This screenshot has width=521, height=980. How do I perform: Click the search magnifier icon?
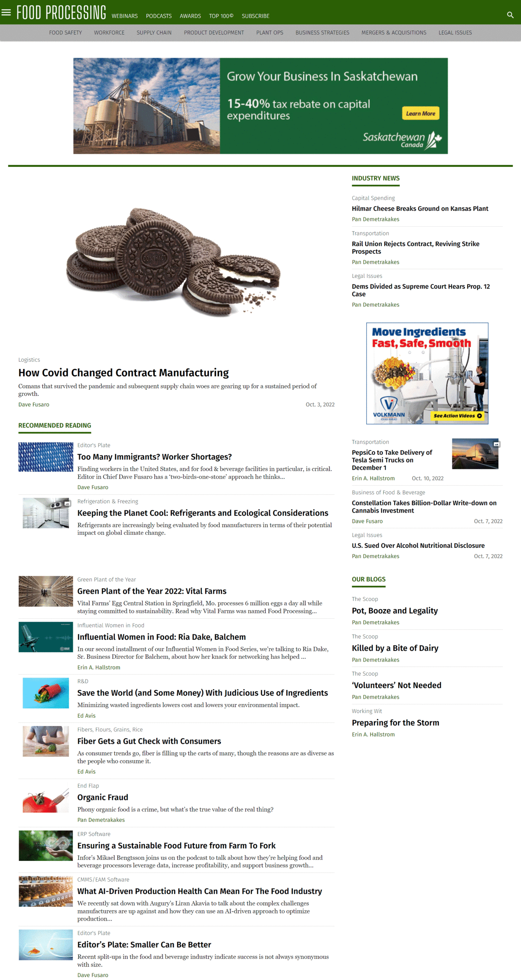click(x=510, y=15)
